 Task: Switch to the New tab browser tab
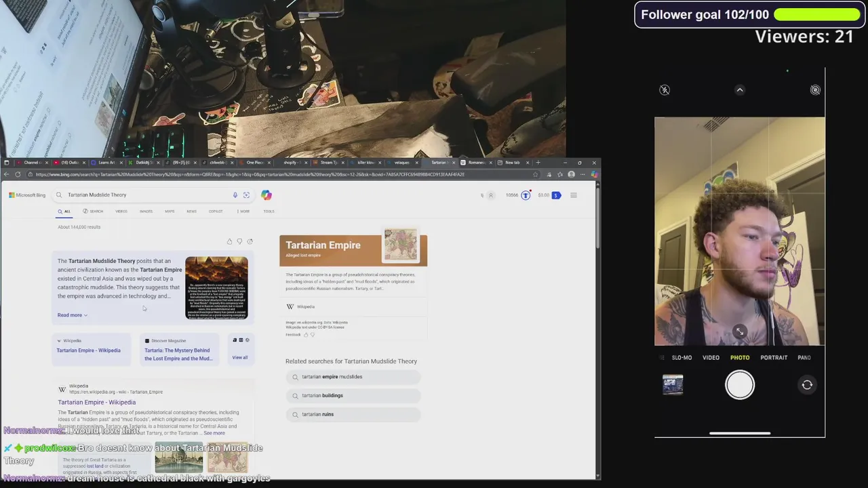[512, 163]
